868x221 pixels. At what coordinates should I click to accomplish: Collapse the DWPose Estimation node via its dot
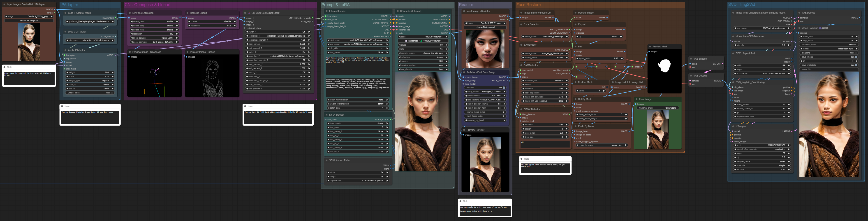[x=130, y=13]
